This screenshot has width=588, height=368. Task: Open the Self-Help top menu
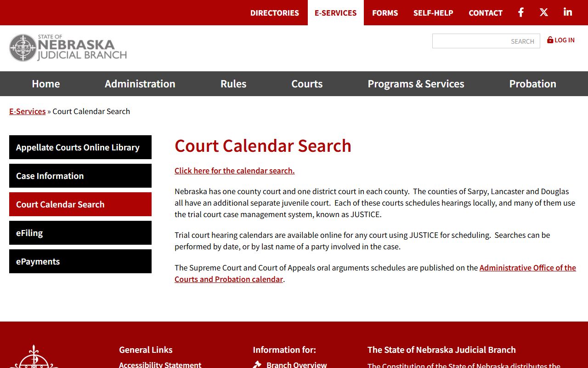pos(433,13)
